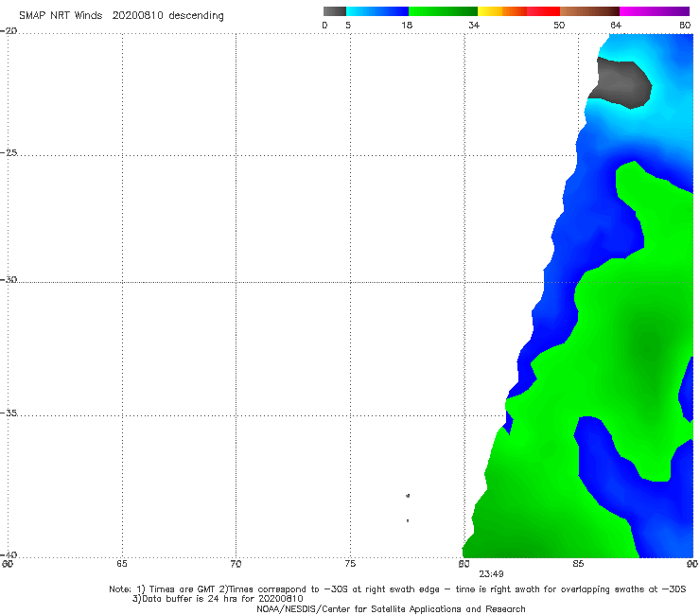Viewport: 700px width, 615px height.
Task: Select the brown segment of the color bar
Action: (589, 11)
